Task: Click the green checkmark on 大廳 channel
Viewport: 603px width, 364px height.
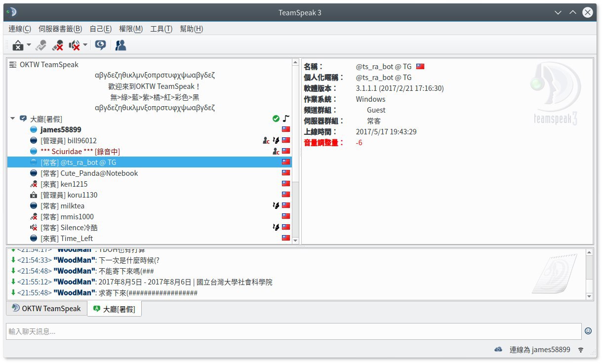Action: (x=276, y=119)
